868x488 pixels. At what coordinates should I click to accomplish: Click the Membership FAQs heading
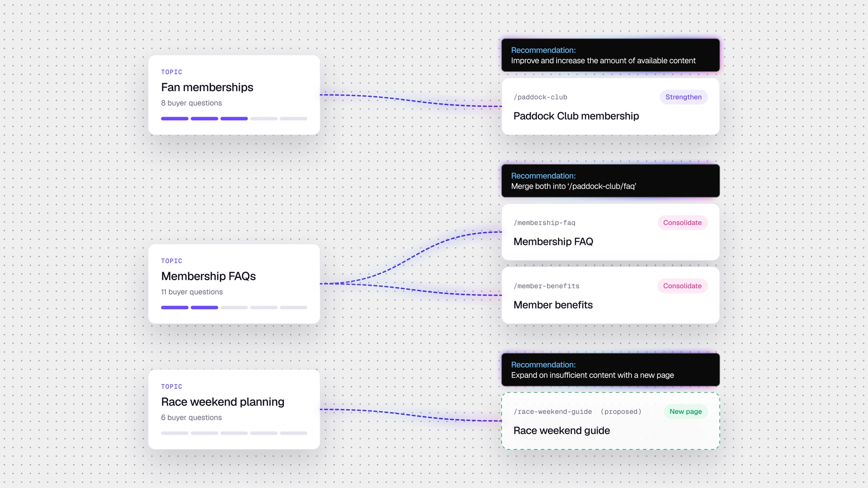tap(208, 276)
